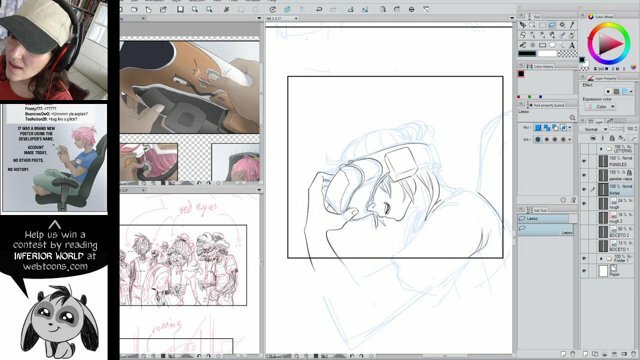Viewport: 640px width, 360px height.
Task: Click the greyed Redo arrow in command bar
Action: (x=333, y=9)
